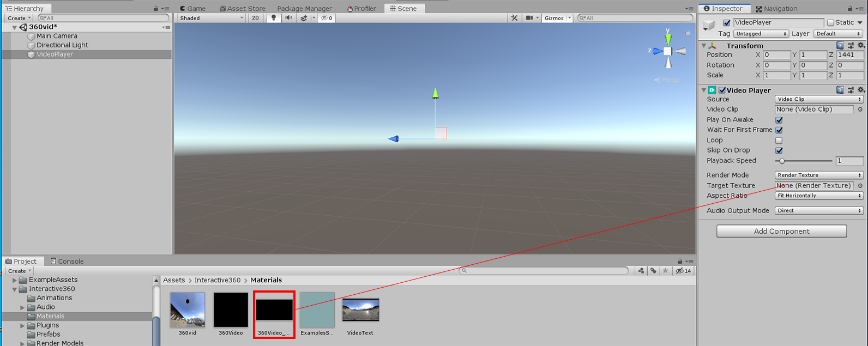Viewport: 868px width, 346px height.
Task: Open Transform component help reference icon
Action: (x=840, y=46)
